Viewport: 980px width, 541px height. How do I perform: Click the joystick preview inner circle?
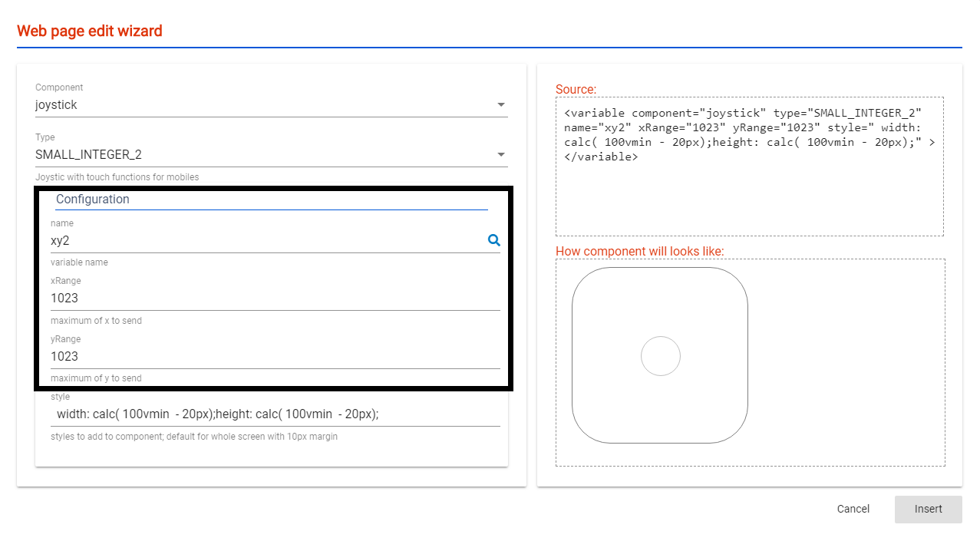[x=661, y=355]
